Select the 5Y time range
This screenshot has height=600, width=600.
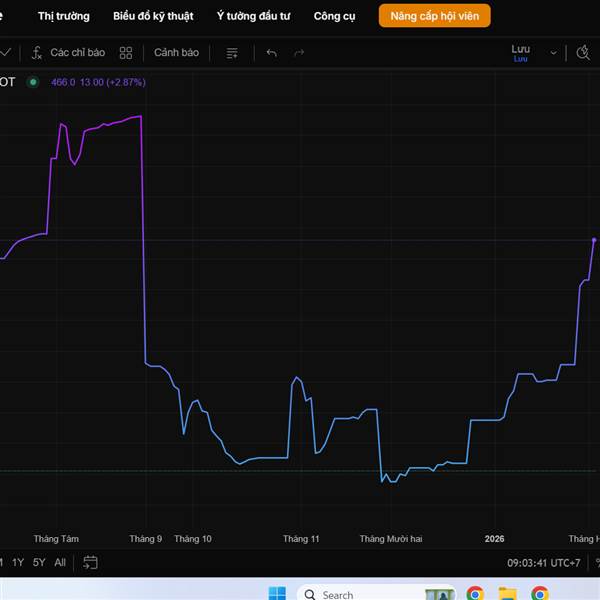pos(38,562)
